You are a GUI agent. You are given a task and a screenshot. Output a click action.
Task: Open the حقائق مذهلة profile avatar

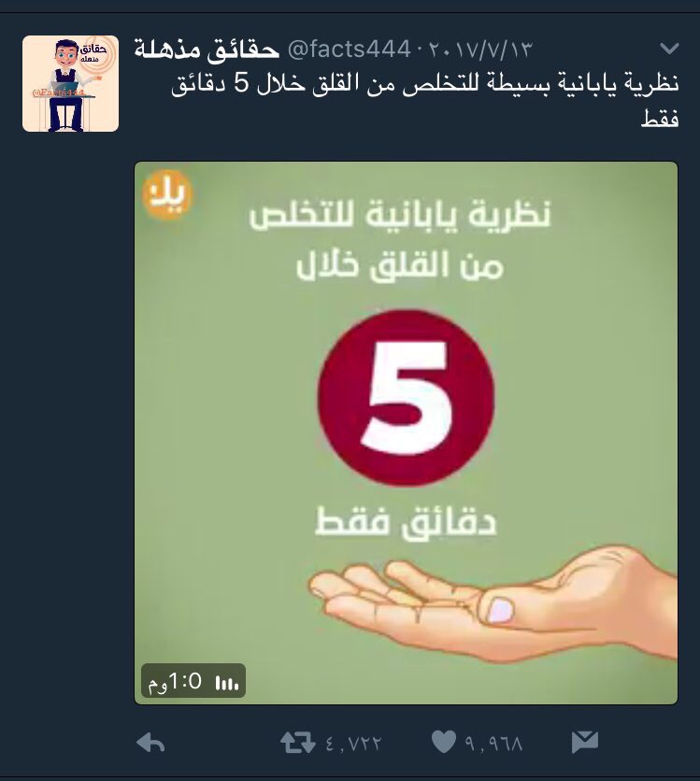pyautogui.click(x=70, y=83)
